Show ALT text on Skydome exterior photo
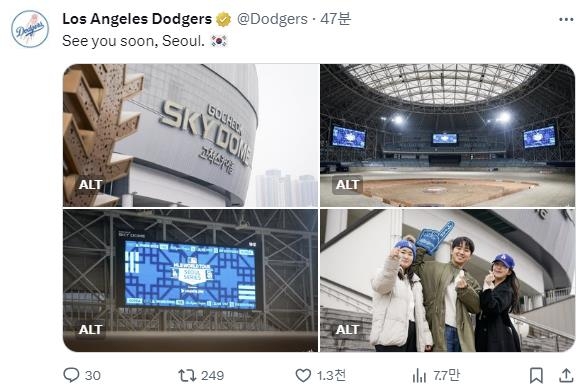 coord(90,185)
